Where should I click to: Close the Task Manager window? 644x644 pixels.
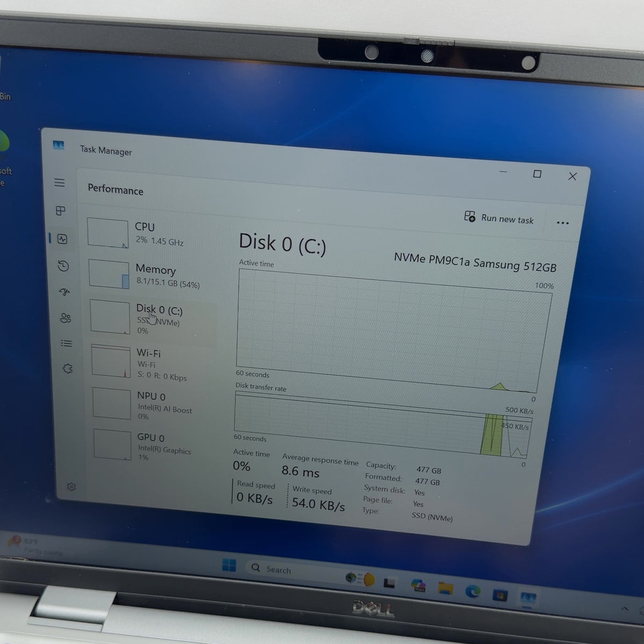tap(573, 176)
